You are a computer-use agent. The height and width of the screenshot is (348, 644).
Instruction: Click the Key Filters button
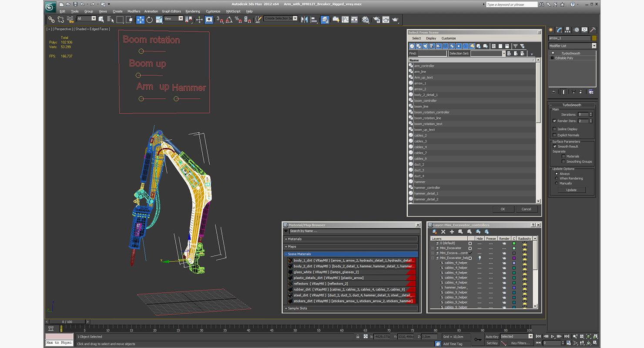[x=520, y=343]
